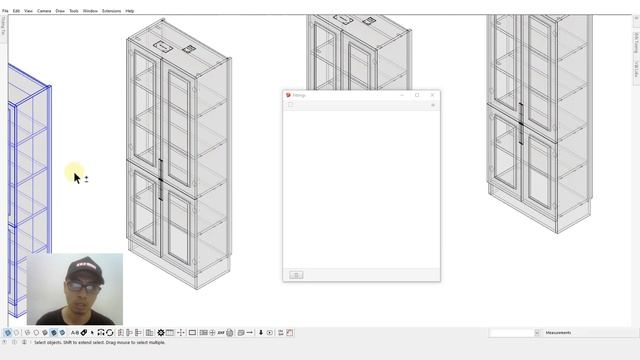The height and width of the screenshot is (360, 640).
Task: Open the Draw menu
Action: 60,11
